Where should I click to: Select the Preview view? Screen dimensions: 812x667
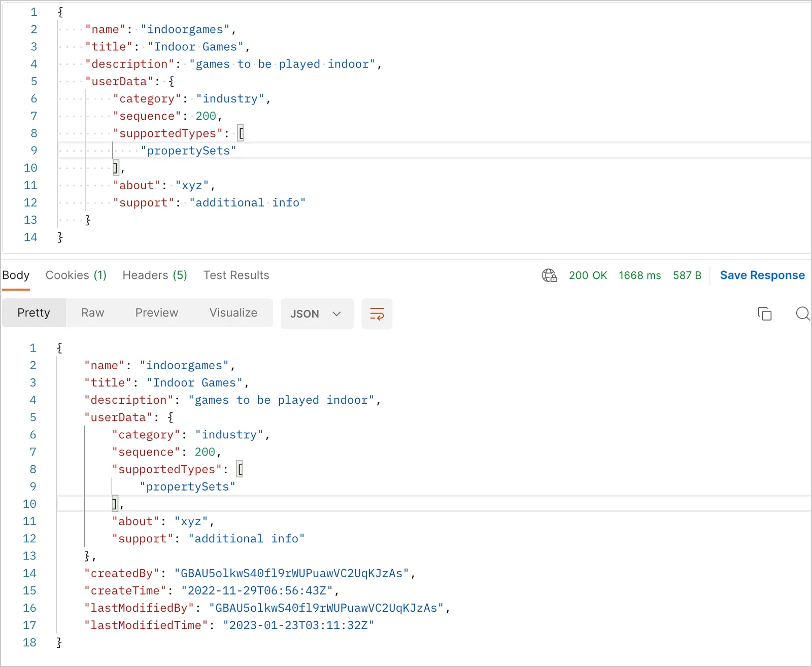tap(157, 313)
